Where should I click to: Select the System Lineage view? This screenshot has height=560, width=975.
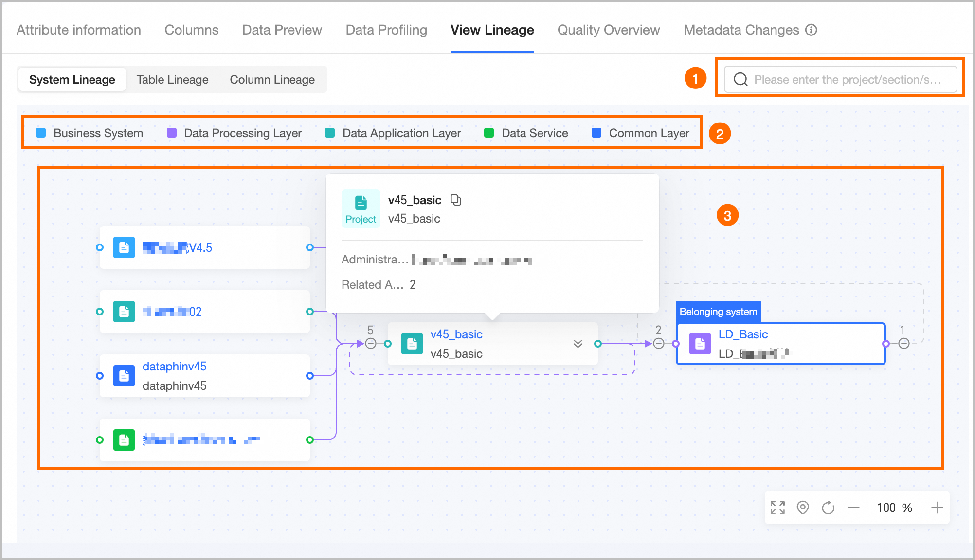(72, 79)
